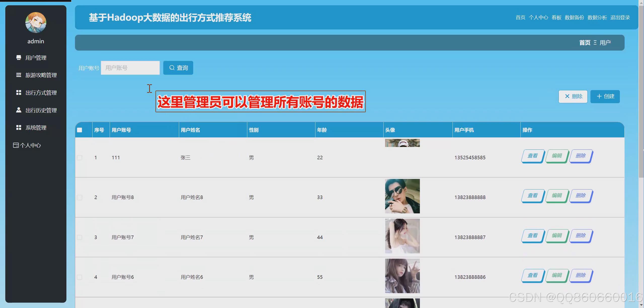Open 数据分析 in the top navigation
This screenshot has width=644, height=308.
click(x=597, y=17)
